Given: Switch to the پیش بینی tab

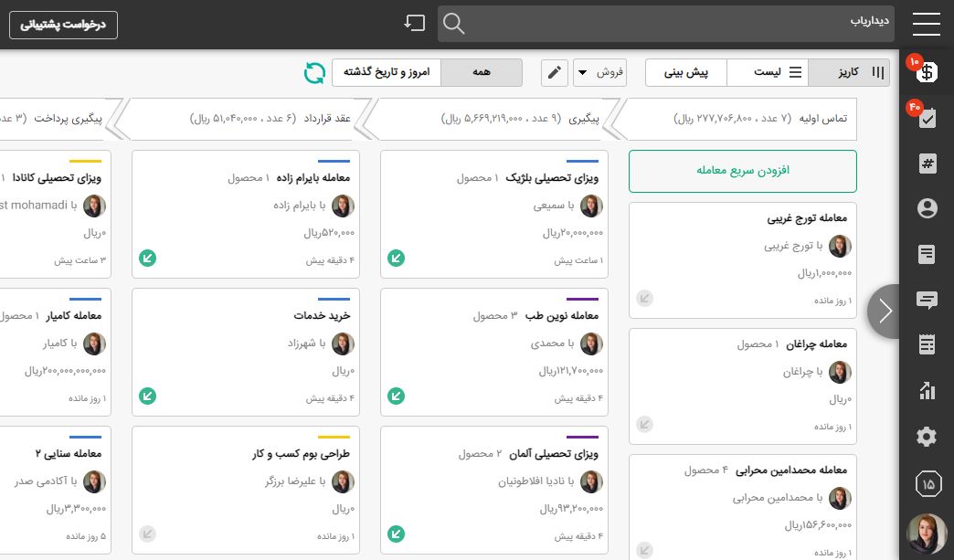Looking at the screenshot, I should click(x=685, y=72).
